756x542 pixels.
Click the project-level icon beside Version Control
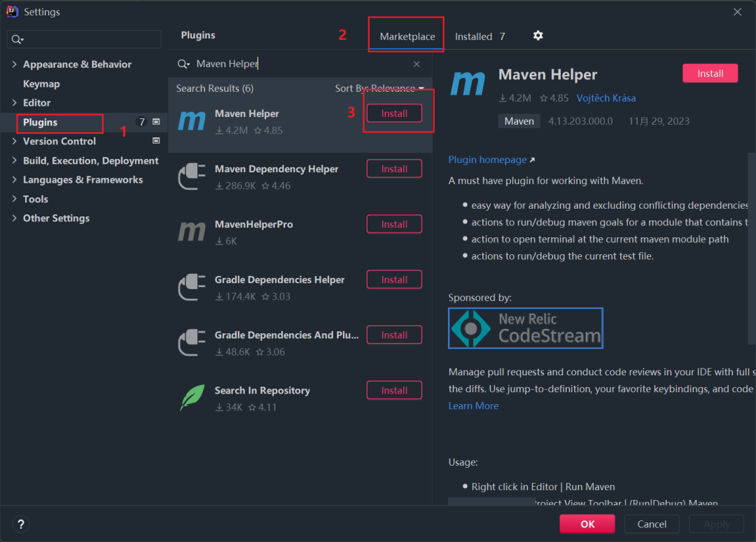(156, 141)
